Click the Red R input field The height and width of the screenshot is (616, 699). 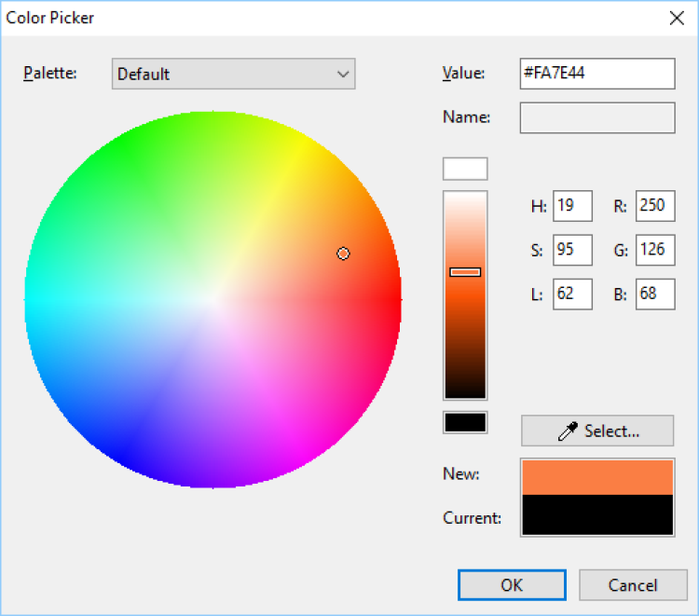point(655,206)
